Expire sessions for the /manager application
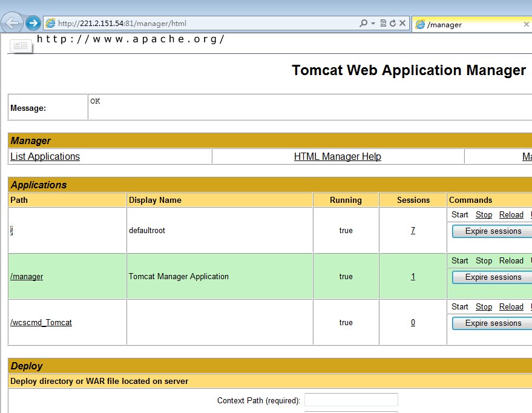 tap(493, 277)
